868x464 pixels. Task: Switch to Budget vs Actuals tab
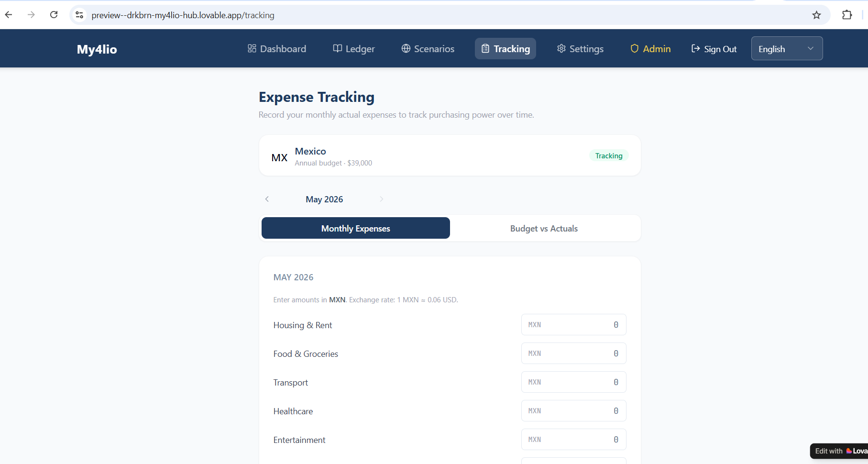click(x=544, y=228)
